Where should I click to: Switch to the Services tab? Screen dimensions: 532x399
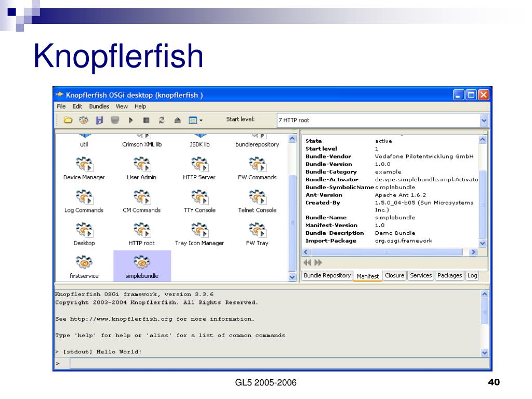click(421, 275)
